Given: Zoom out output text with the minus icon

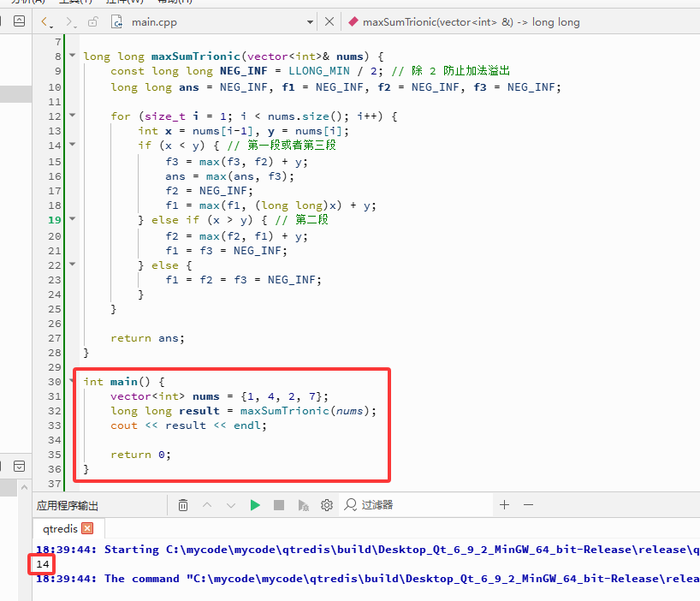Looking at the screenshot, I should 529,504.
